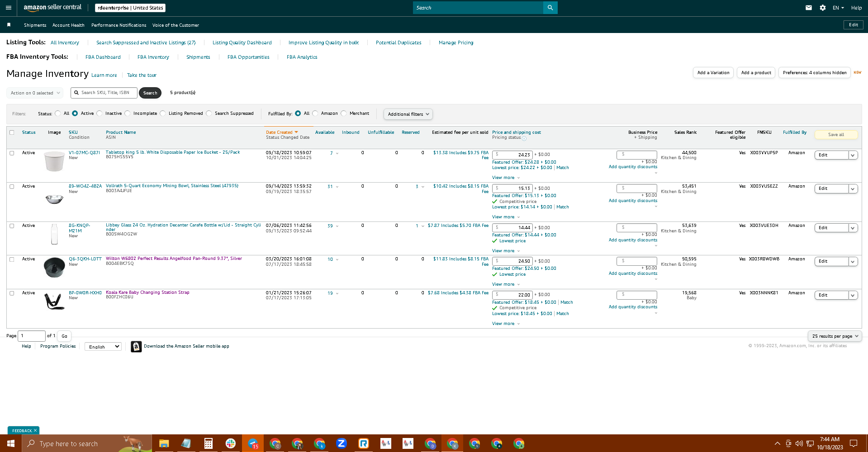
Task: Open the Windows Start menu
Action: pos(11,443)
